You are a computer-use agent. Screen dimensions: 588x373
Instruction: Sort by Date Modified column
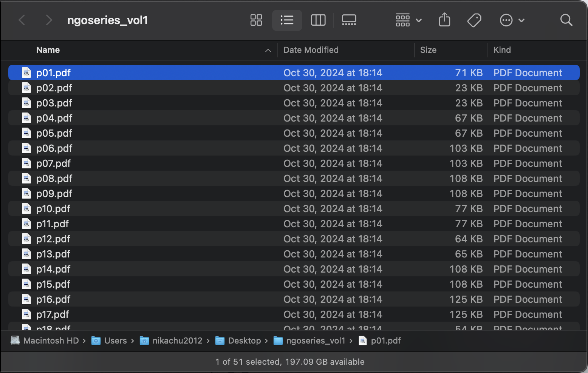click(x=311, y=50)
